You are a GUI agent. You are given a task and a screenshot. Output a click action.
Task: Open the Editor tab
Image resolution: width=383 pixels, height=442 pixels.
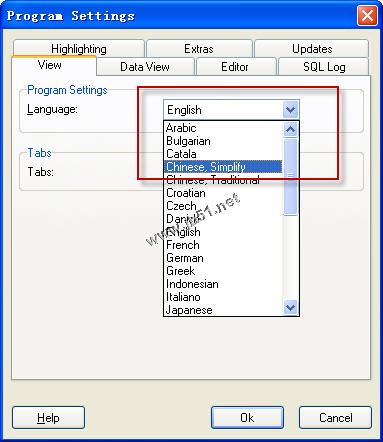(x=236, y=67)
